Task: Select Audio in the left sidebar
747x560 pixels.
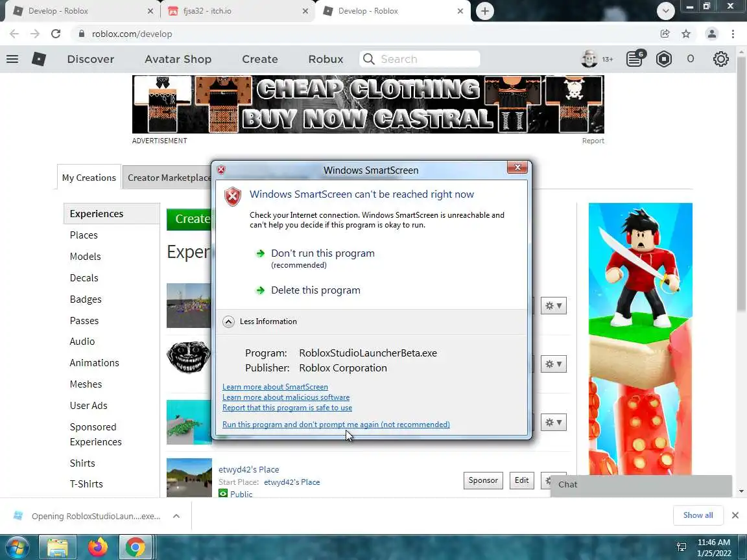Action: (82, 342)
